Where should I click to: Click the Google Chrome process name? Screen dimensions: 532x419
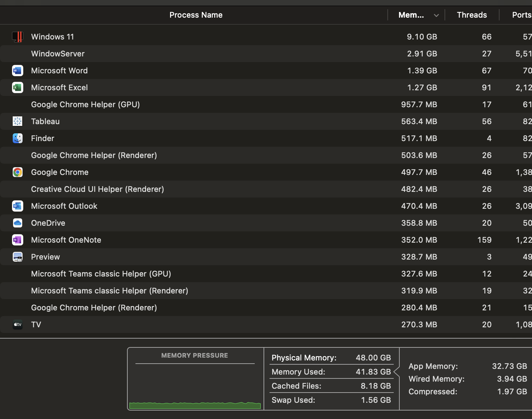click(60, 172)
